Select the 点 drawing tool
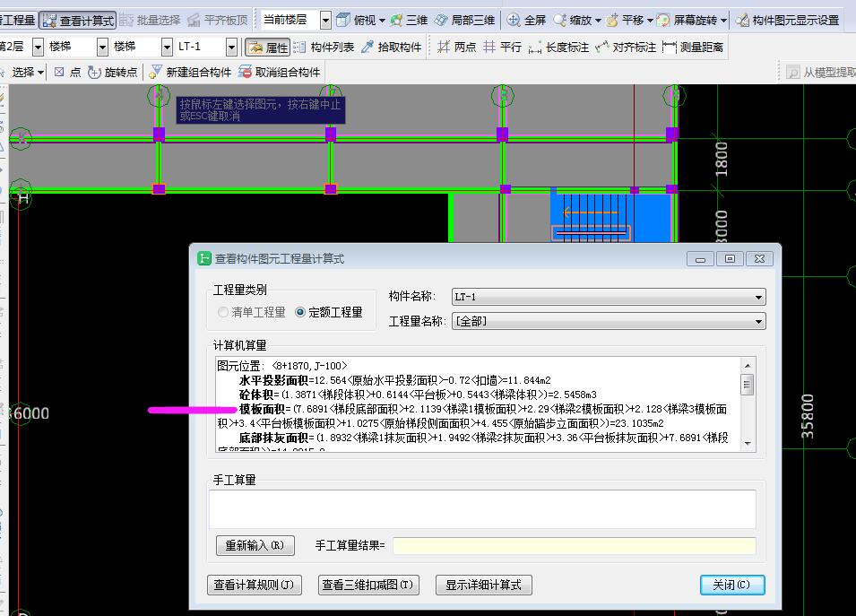The width and height of the screenshot is (856, 616). click(x=67, y=72)
